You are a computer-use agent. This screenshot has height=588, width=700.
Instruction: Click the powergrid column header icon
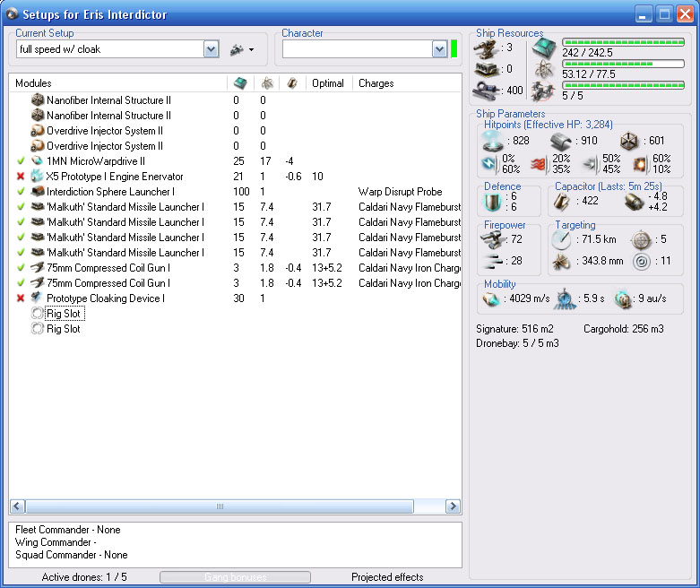[x=267, y=83]
